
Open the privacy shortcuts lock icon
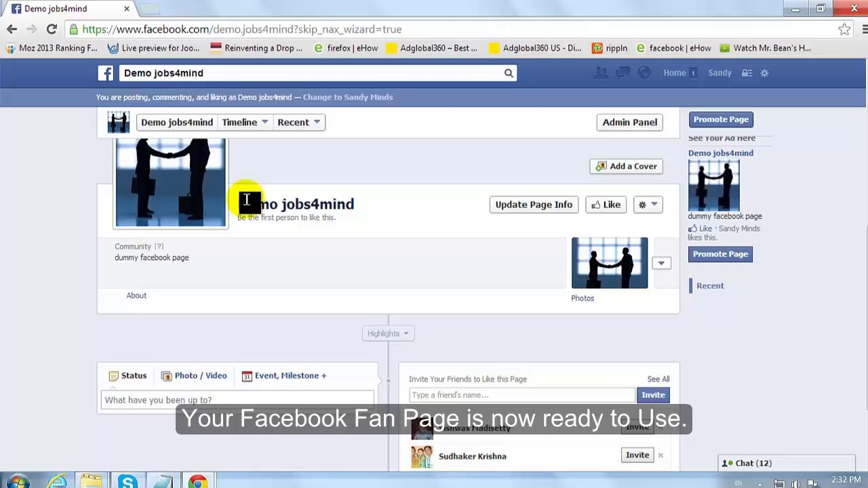tap(747, 73)
